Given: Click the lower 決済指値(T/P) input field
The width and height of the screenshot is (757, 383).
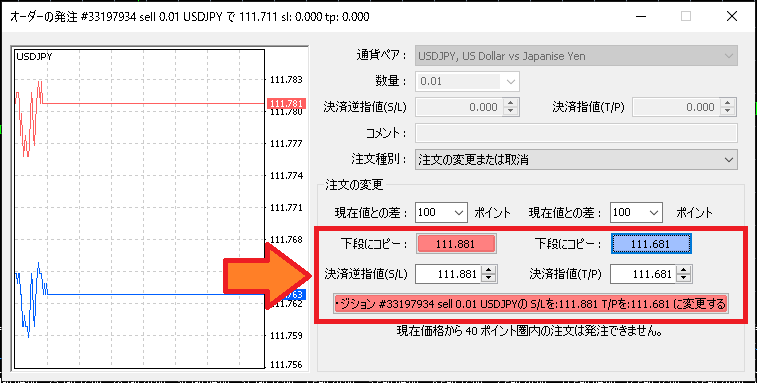Looking at the screenshot, I should click(644, 274).
